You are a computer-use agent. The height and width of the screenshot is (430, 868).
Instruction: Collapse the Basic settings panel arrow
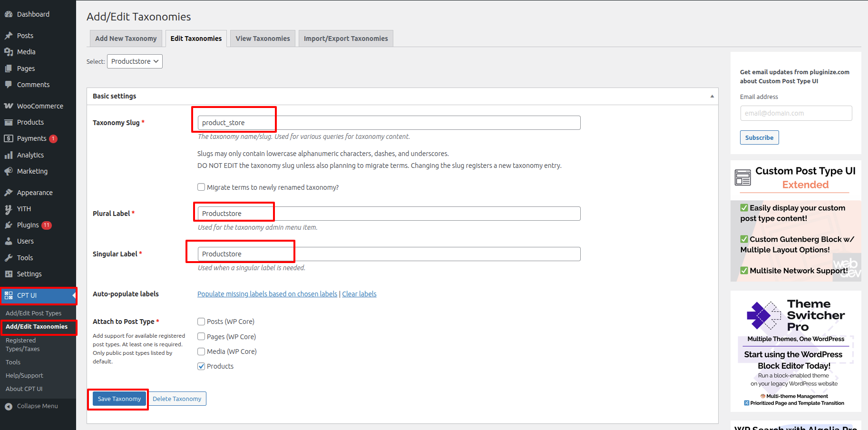click(x=712, y=96)
